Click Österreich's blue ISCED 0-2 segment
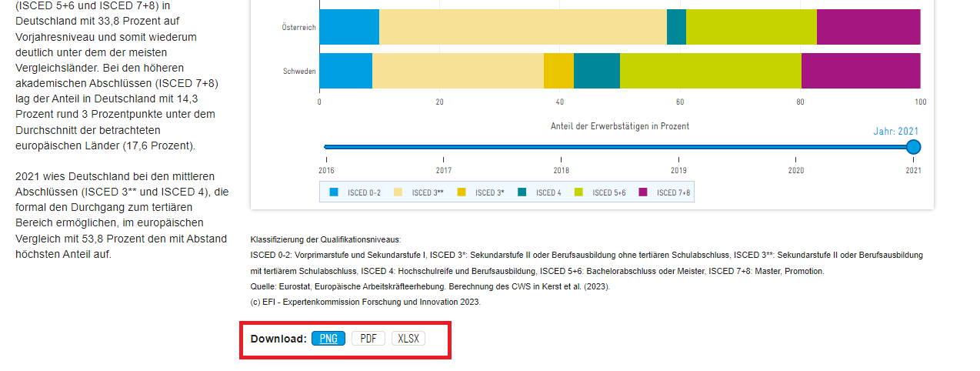The height and width of the screenshot is (371, 980). tap(349, 27)
